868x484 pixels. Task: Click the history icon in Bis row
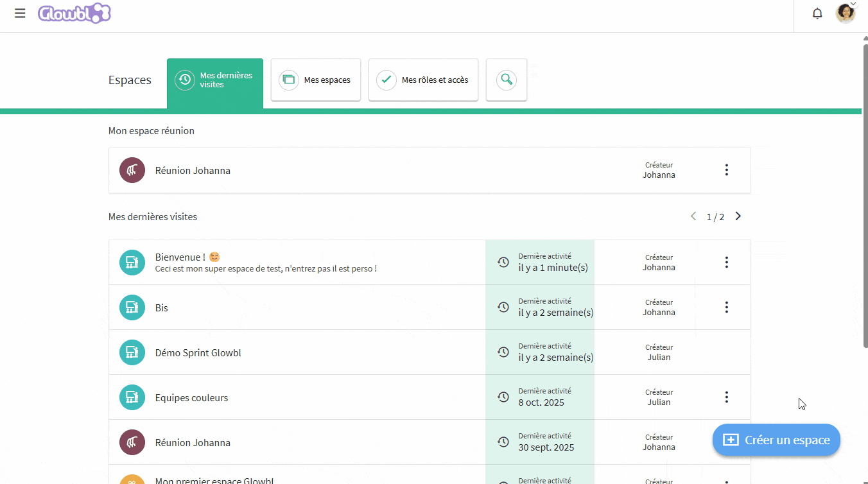pyautogui.click(x=503, y=307)
